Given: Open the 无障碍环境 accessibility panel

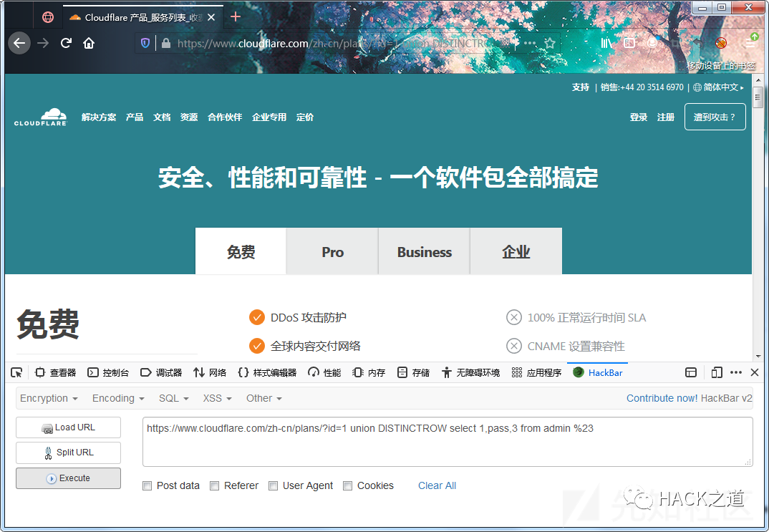Looking at the screenshot, I should (x=470, y=372).
